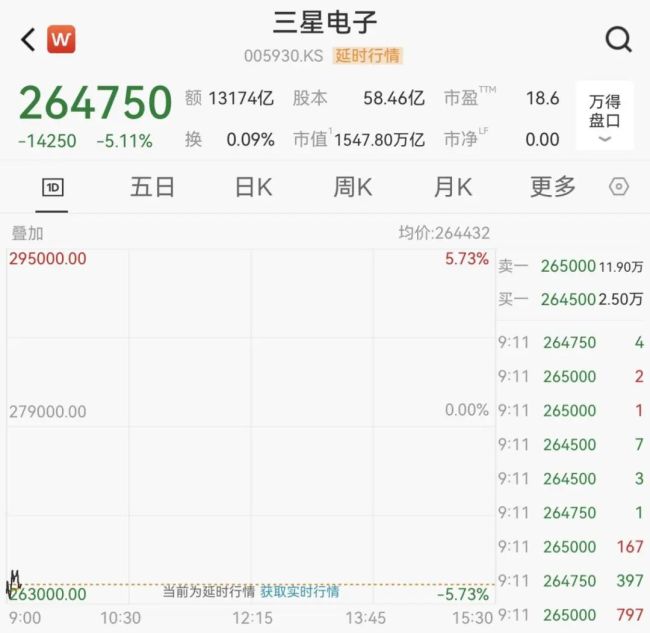This screenshot has height=633, width=650.
Task: Switch to the 月K tab
Action: [x=453, y=187]
